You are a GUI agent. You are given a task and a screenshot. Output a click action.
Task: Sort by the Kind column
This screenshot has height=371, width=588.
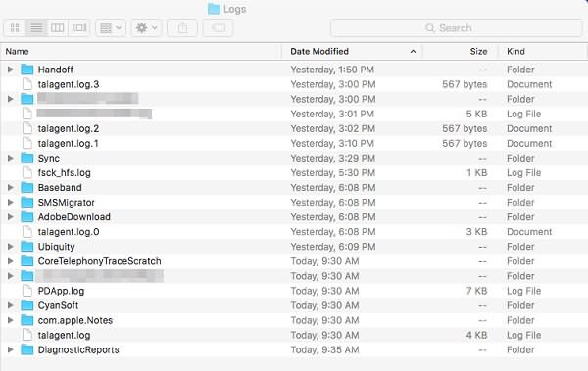click(x=543, y=51)
